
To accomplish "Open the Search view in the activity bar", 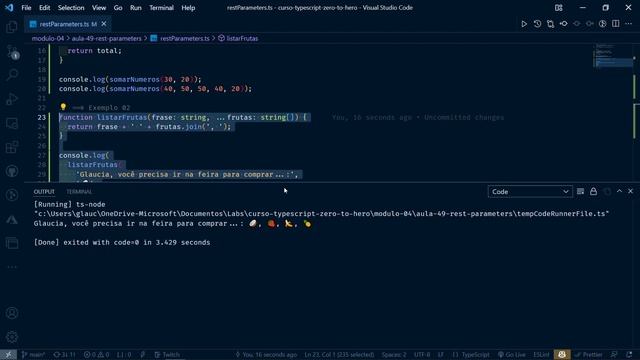I will [12, 75].
